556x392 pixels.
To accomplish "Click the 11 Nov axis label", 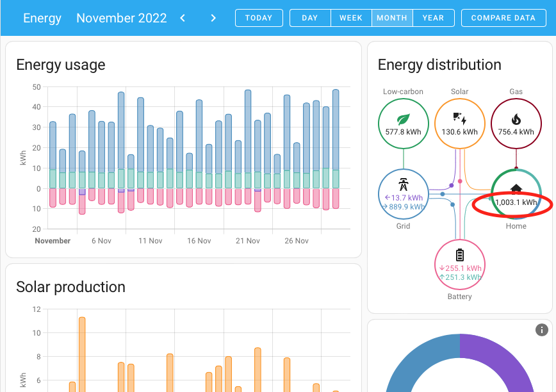I will point(151,241).
